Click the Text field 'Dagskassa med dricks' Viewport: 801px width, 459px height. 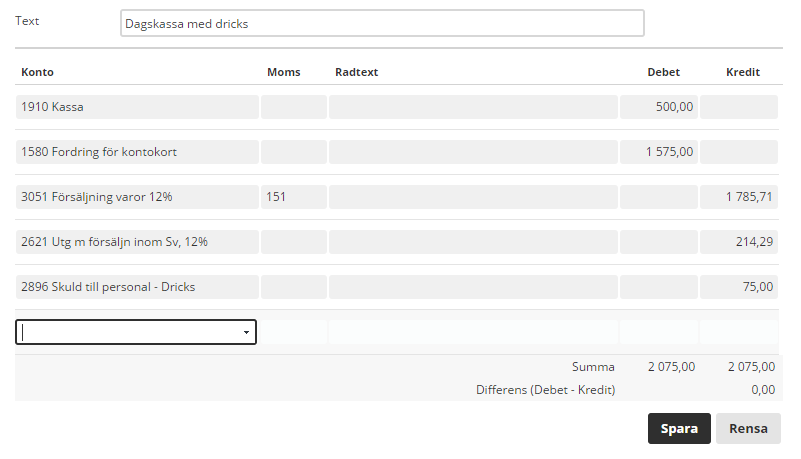pos(381,23)
